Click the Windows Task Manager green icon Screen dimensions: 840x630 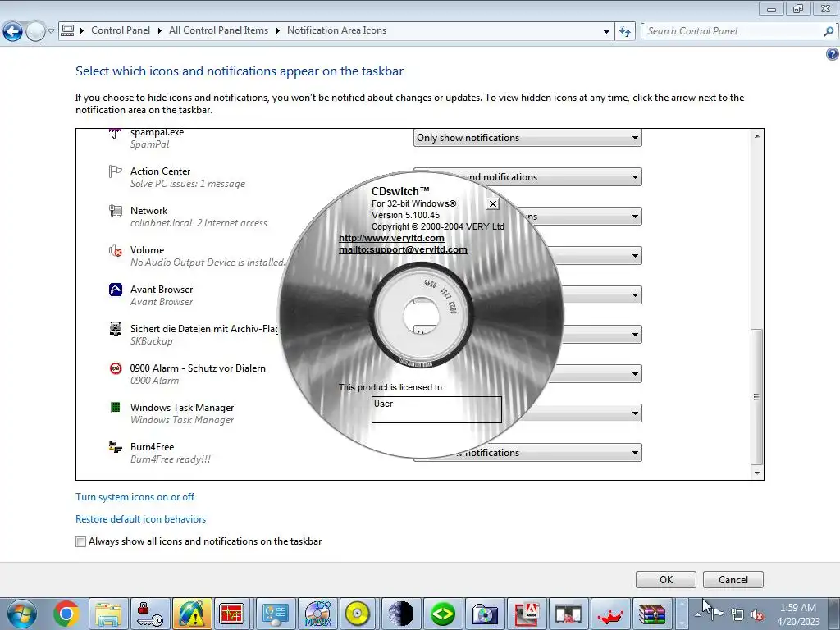coord(115,407)
